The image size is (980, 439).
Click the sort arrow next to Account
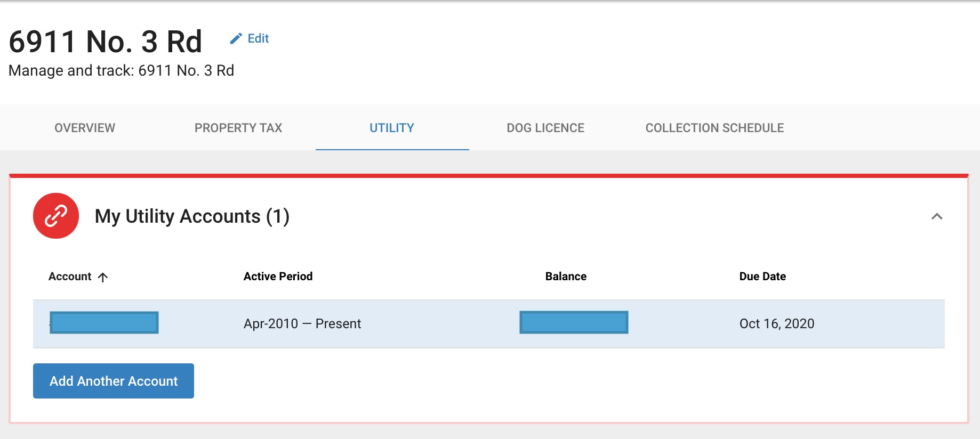pos(103,277)
